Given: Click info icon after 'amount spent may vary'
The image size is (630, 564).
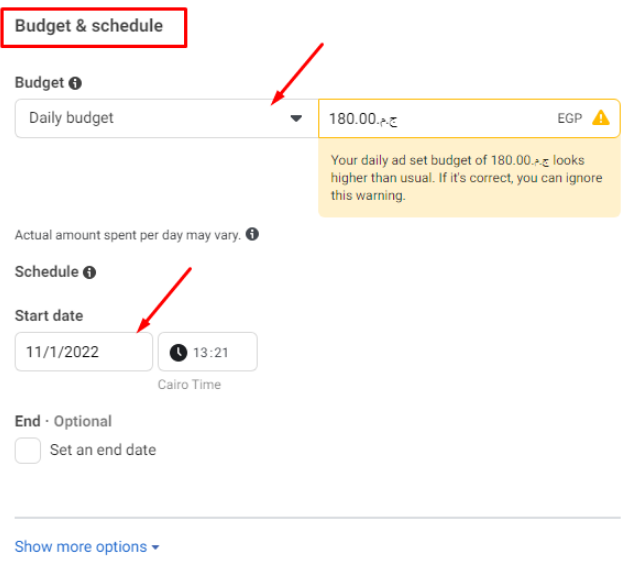Looking at the screenshot, I should click(x=252, y=234).
